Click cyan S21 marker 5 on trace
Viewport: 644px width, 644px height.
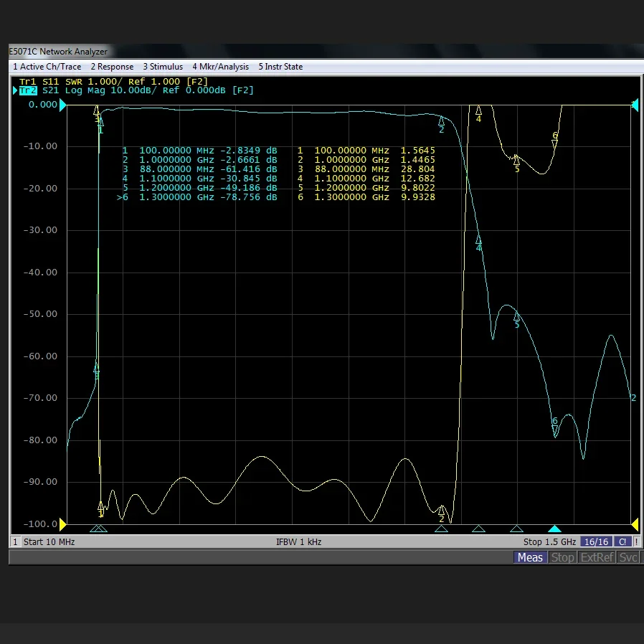[x=516, y=320]
